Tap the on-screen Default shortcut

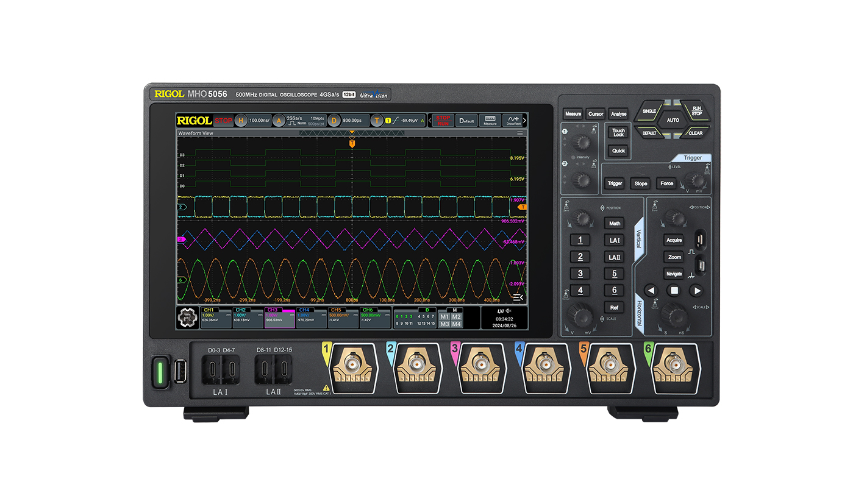(x=466, y=121)
